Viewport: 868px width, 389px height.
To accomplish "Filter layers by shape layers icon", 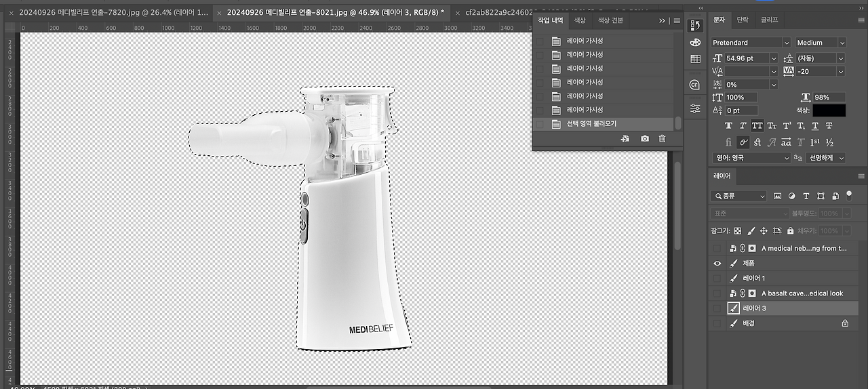I will (x=821, y=196).
